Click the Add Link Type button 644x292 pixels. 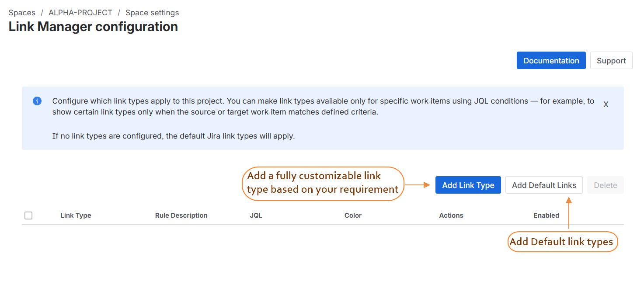point(468,185)
